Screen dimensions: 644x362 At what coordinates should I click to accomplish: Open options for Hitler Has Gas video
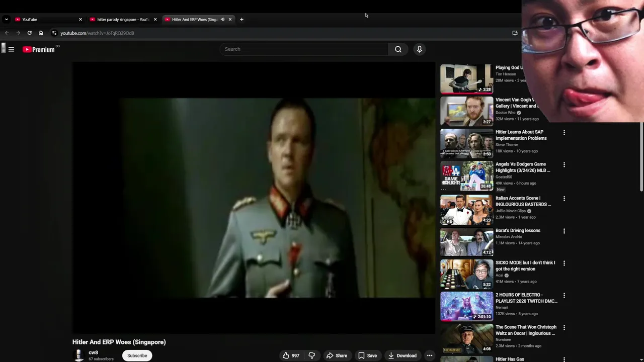(564, 359)
